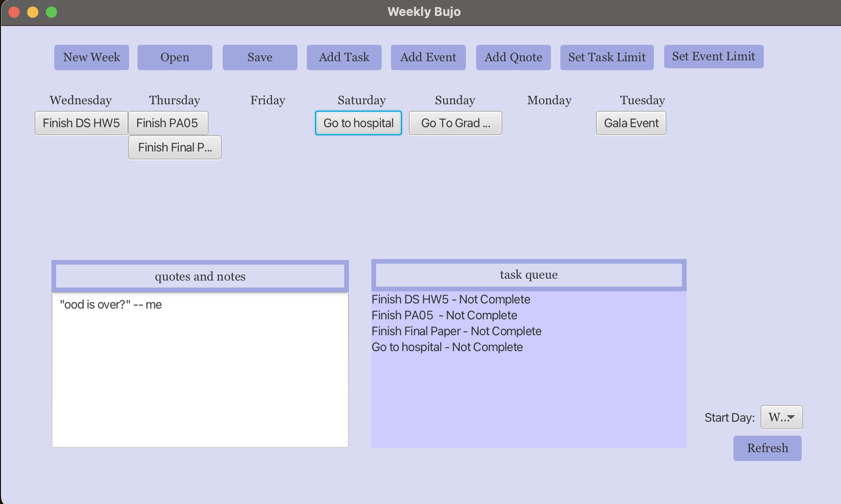Open the Finish PA05 task on Thursday
Viewport: 841px width, 504px height.
167,123
